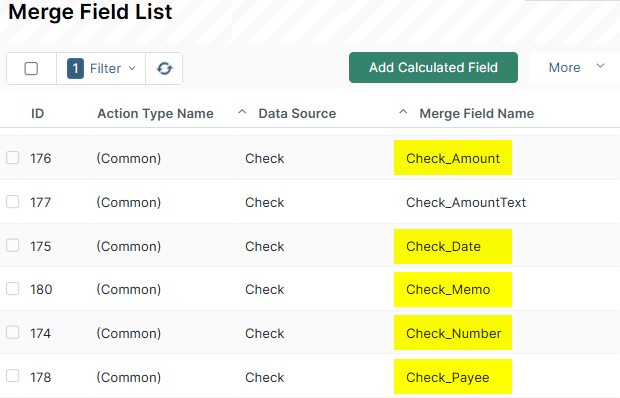Mark the checkbox for row 178
Screen dimensions: 620x398
coord(13,376)
